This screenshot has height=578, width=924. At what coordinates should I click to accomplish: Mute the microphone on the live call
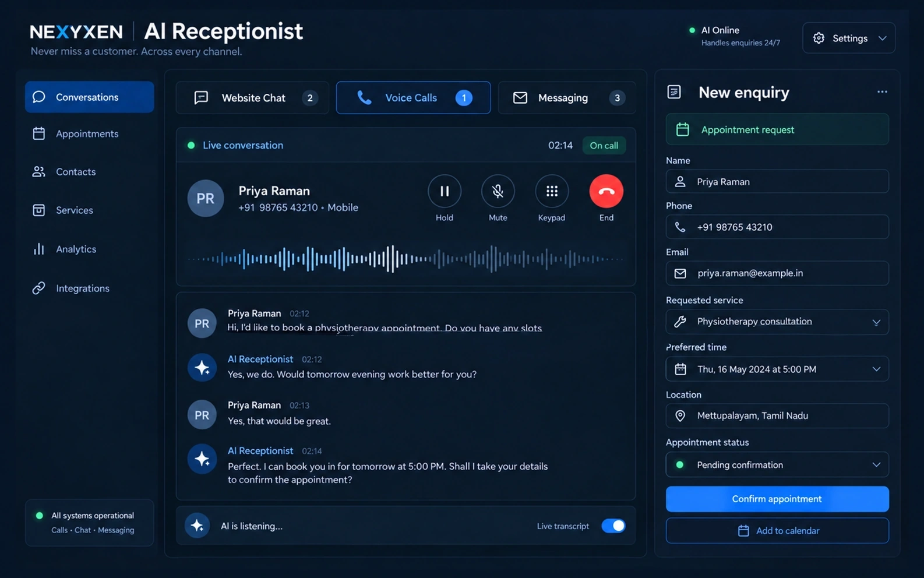tap(498, 191)
